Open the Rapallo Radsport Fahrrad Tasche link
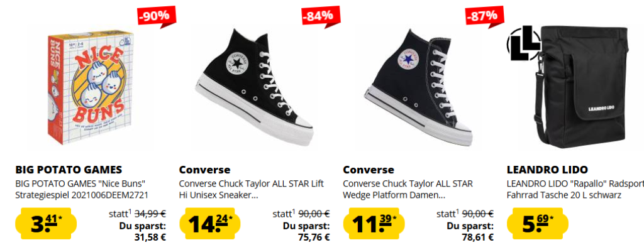The height and width of the screenshot is (245, 644). click(x=575, y=189)
